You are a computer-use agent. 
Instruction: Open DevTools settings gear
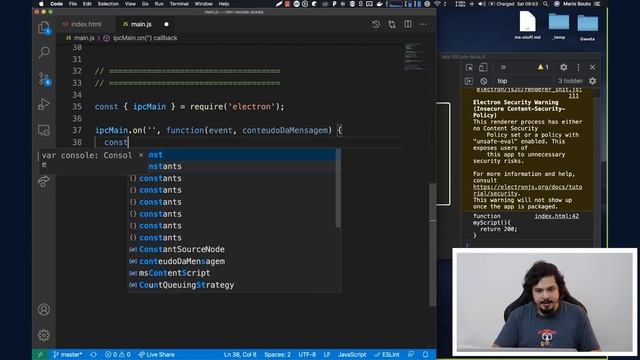(564, 68)
